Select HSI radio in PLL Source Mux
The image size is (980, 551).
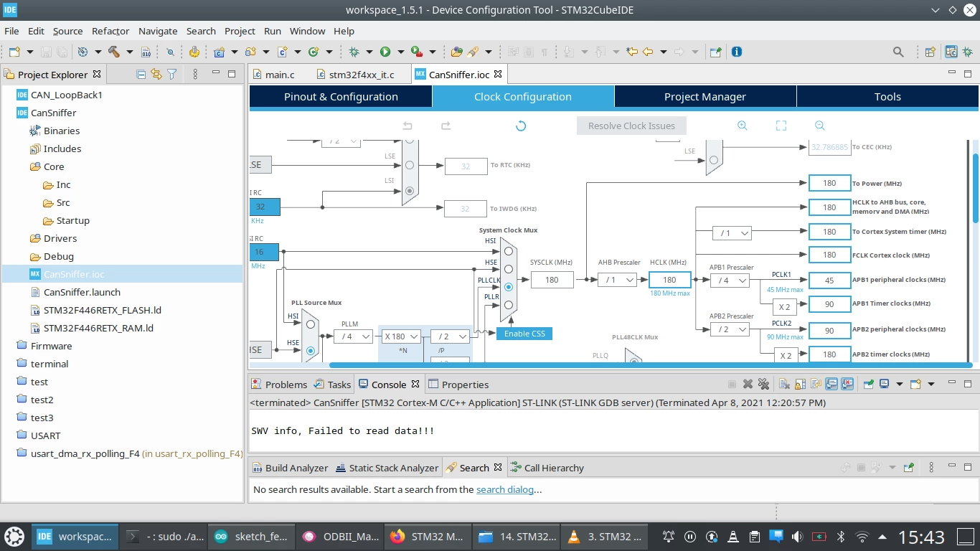pos(311,324)
